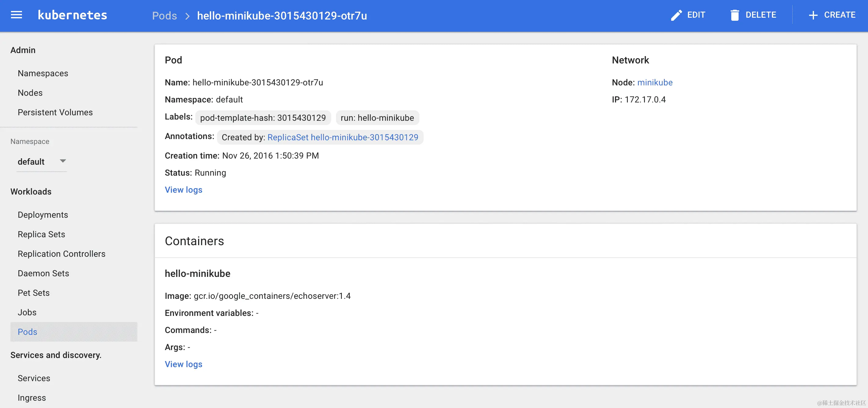
Task: Select Daemon Sets in the Workloads list
Action: tap(43, 273)
